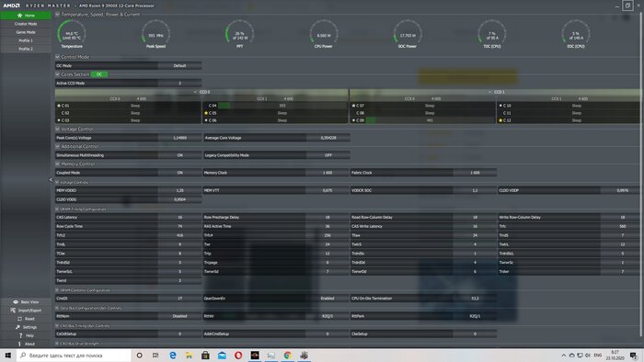Collapse the DRAM Controller Configuration section

(x=57, y=290)
